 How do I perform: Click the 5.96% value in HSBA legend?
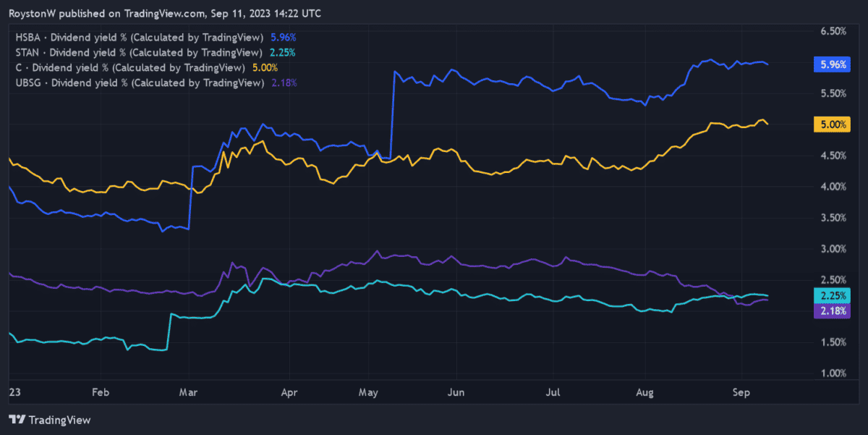[283, 36]
